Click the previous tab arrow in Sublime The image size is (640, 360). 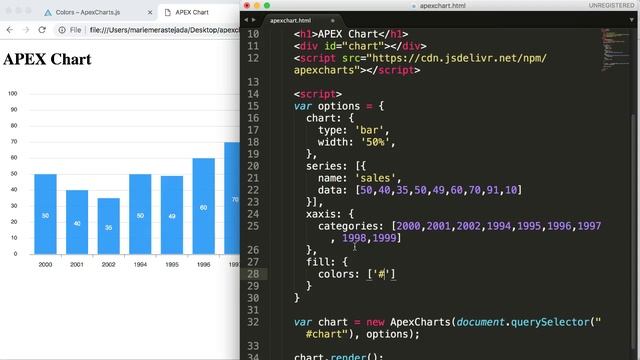click(x=246, y=20)
